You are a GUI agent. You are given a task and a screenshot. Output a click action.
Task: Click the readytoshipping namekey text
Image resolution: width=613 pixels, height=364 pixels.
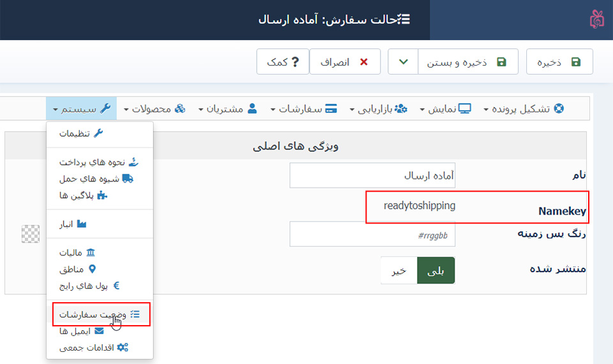click(x=419, y=206)
